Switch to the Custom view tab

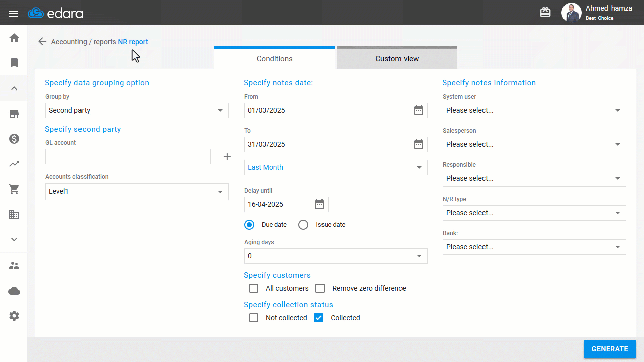click(397, 58)
